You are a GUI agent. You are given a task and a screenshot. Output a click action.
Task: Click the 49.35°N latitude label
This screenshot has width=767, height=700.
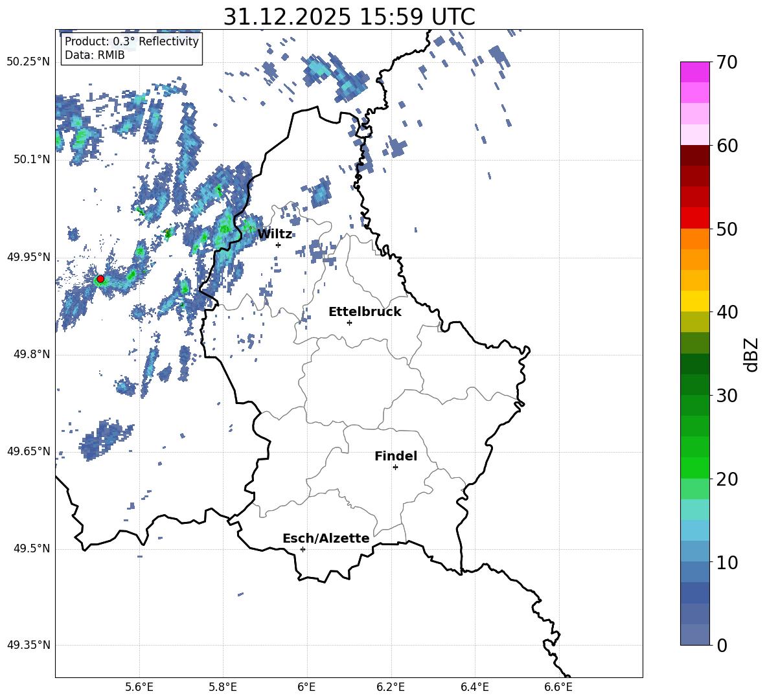[29, 645]
